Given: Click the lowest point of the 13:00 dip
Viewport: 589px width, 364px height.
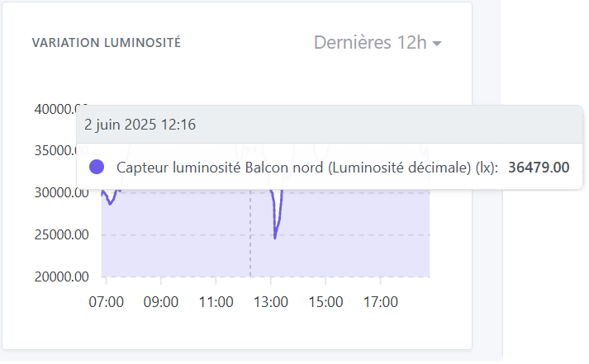Looking at the screenshot, I should pos(275,238).
